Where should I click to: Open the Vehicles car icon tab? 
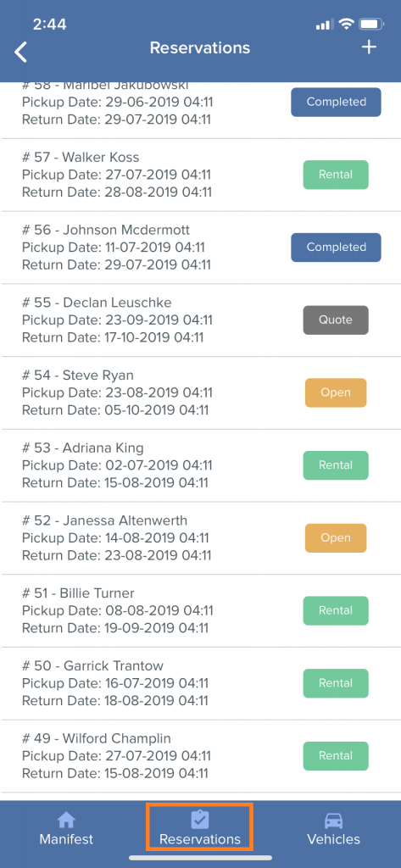pyautogui.click(x=333, y=820)
